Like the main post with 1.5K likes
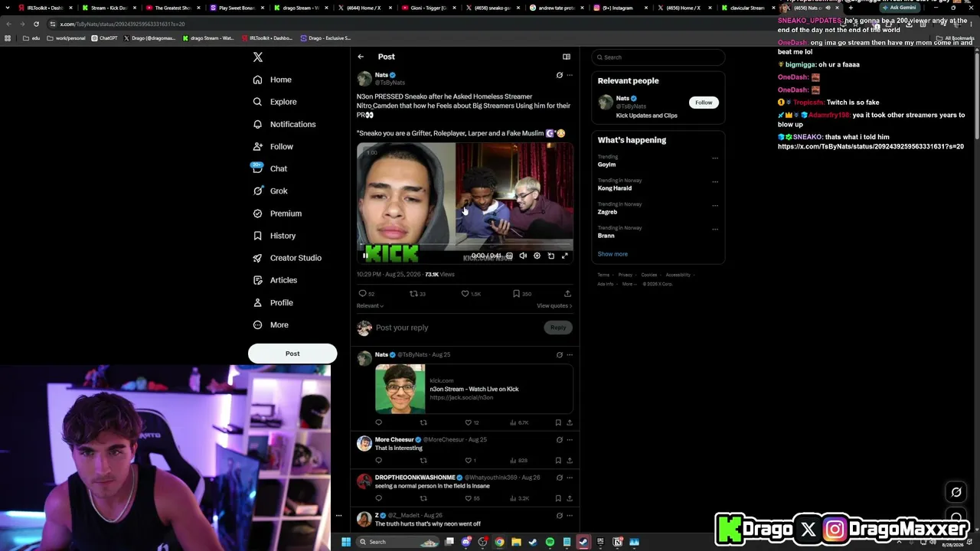Viewport: 980px width, 551px height. (x=471, y=294)
